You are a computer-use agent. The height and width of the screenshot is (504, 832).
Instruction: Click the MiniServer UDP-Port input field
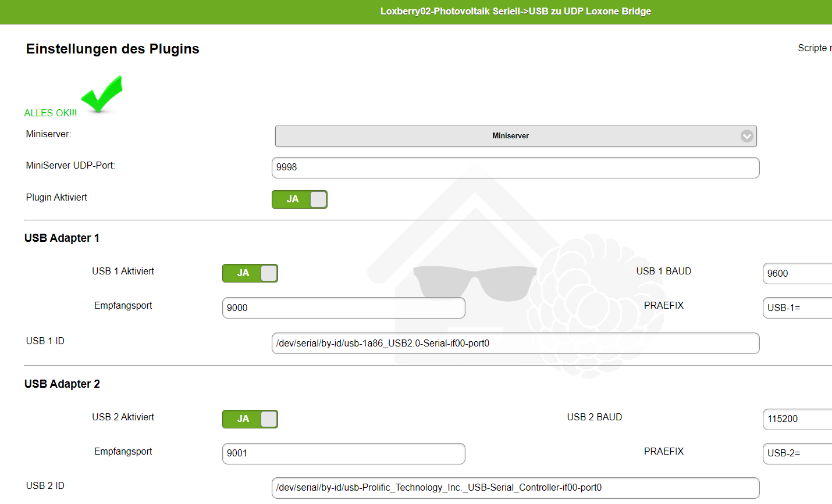[x=515, y=167]
